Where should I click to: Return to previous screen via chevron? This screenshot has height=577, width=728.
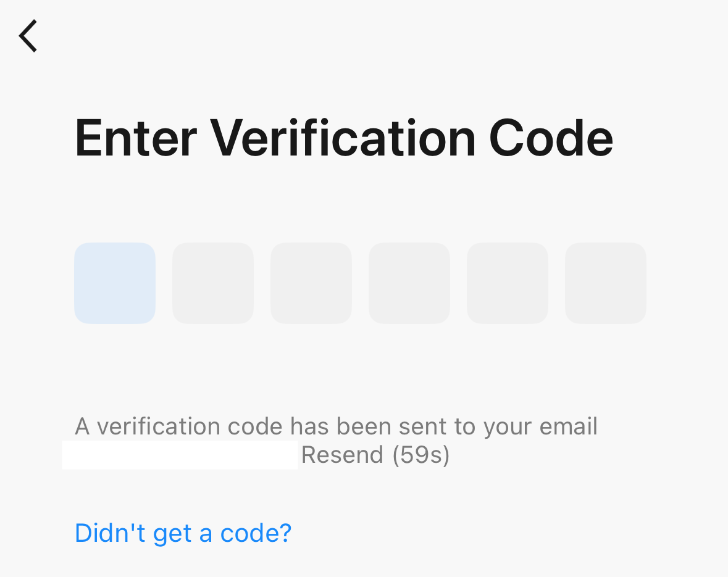[28, 36]
